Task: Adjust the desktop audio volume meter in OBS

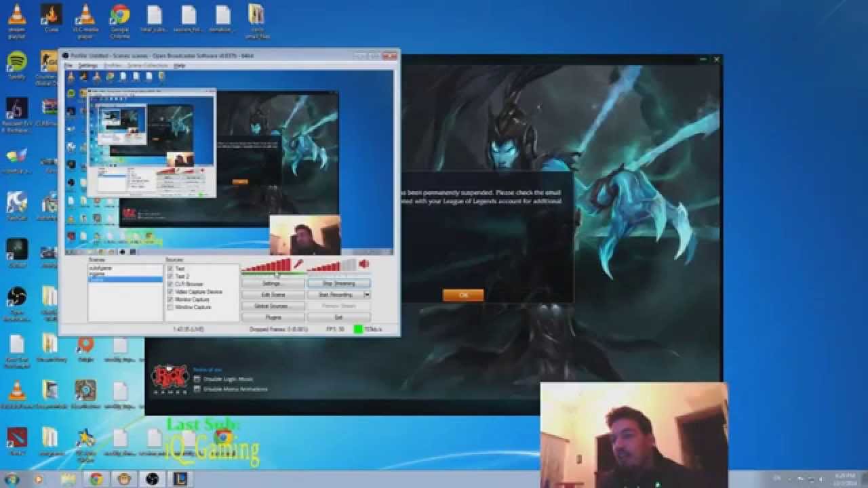Action: (x=332, y=265)
